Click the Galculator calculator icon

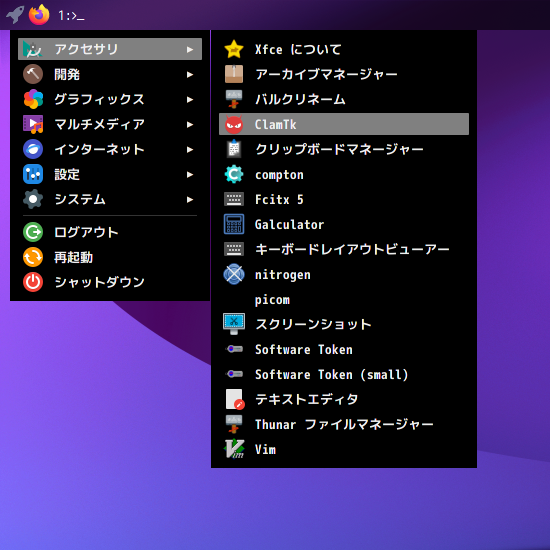(234, 224)
